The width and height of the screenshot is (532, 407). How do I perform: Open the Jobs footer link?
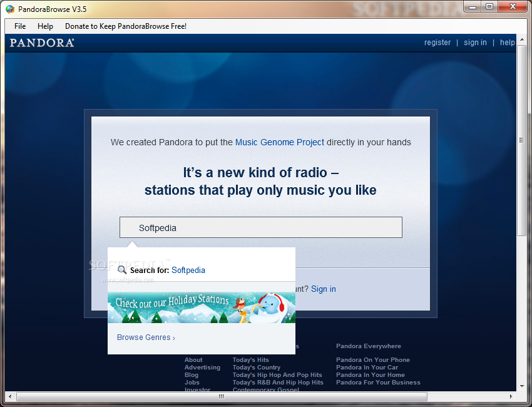(192, 382)
